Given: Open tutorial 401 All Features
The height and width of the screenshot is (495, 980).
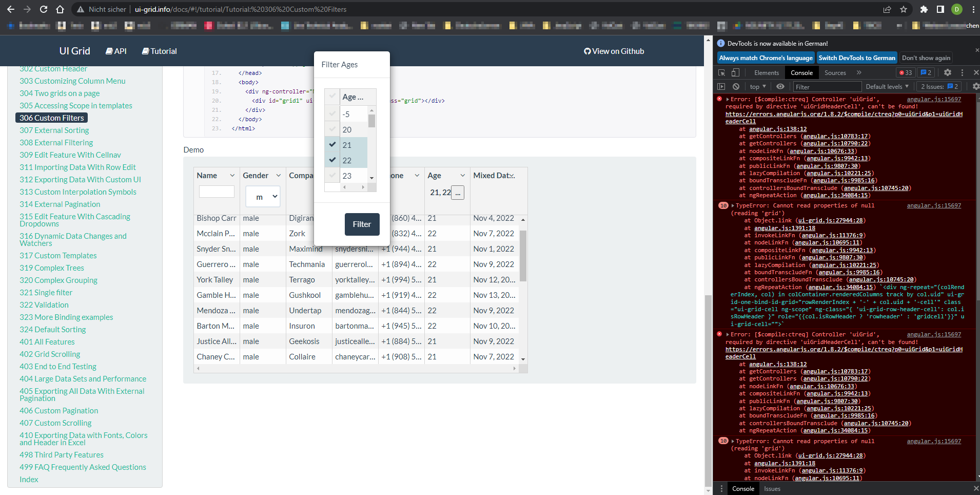Looking at the screenshot, I should point(47,342).
